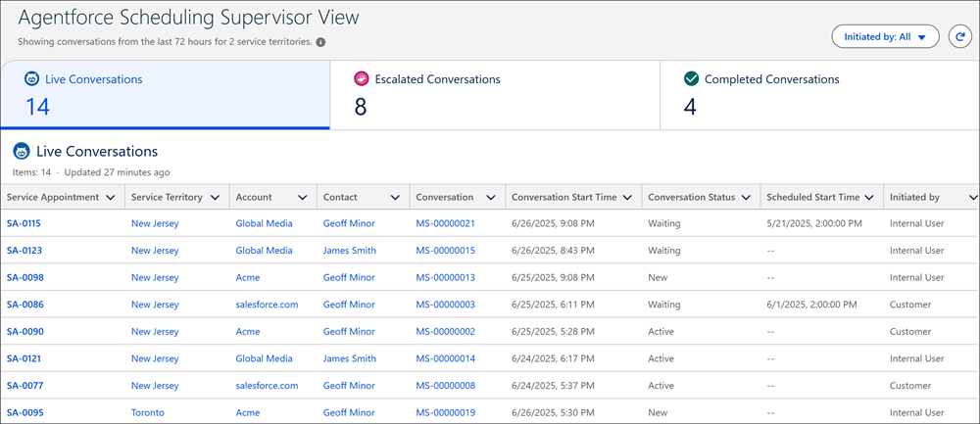Click Acme account in SA-0095 row
The height and width of the screenshot is (424, 980).
[248, 413]
